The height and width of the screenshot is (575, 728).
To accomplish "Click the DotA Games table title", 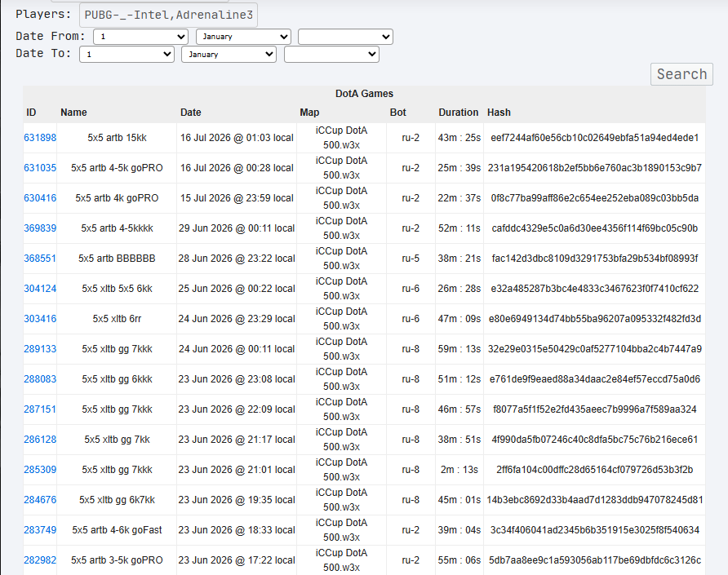I will pyautogui.click(x=364, y=94).
